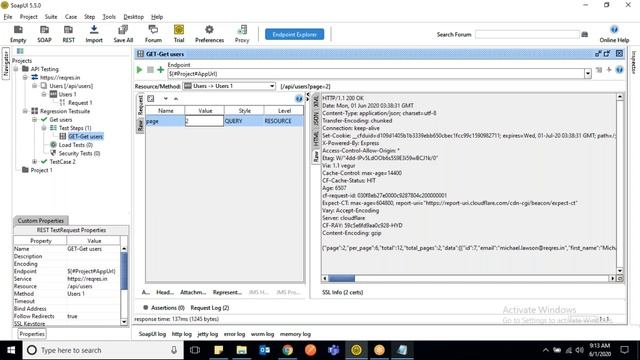Click the Windows Start button
This screenshot has width=640, height=360.
click(11, 350)
